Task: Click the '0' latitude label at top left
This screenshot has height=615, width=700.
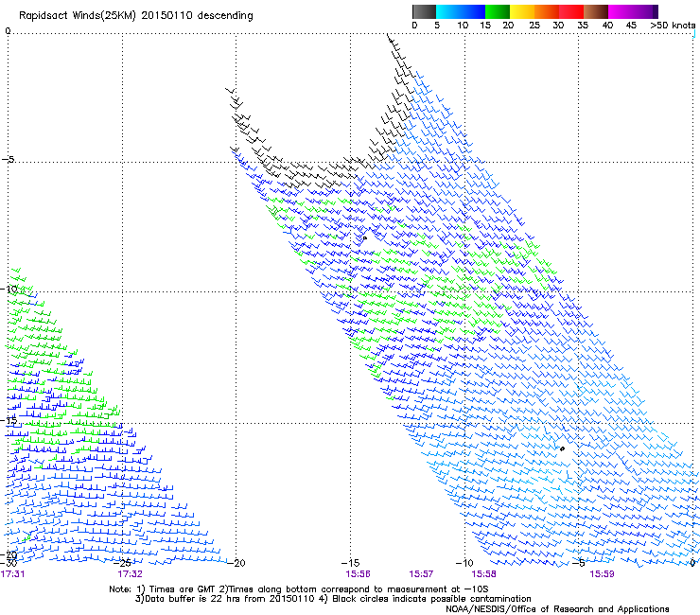Action: pyautogui.click(x=8, y=31)
